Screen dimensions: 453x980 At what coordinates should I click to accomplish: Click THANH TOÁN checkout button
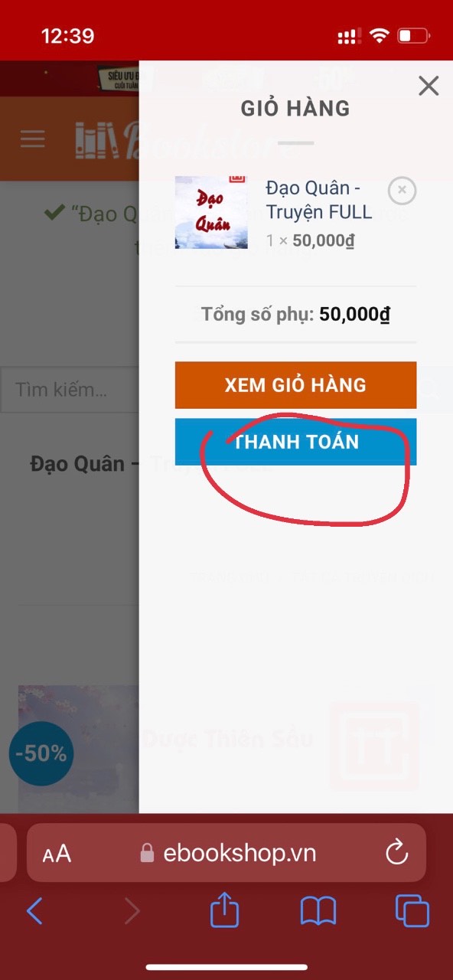[x=295, y=442]
